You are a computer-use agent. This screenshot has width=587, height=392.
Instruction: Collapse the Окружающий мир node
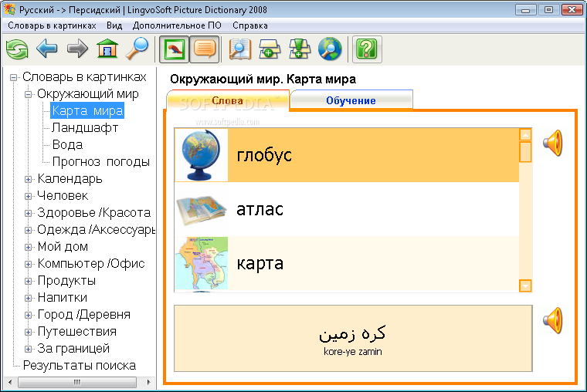(x=28, y=94)
